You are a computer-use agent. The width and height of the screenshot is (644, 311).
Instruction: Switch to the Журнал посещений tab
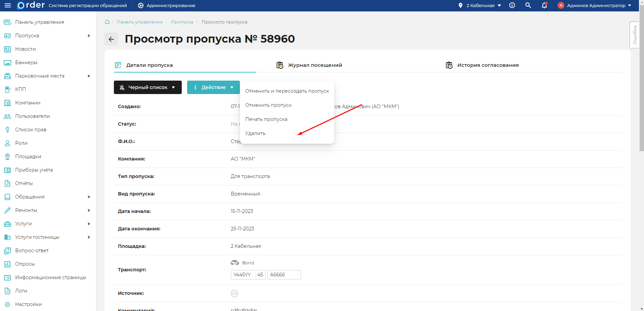point(315,65)
